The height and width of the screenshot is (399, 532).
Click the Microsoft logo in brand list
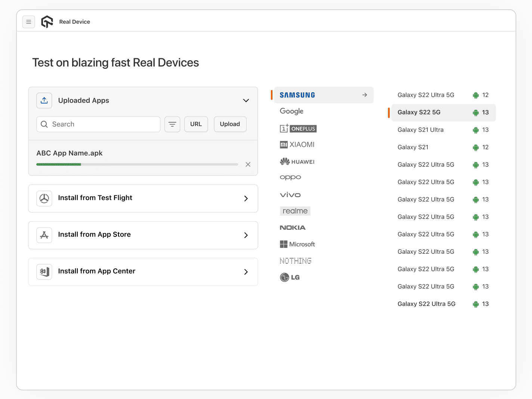coord(297,244)
